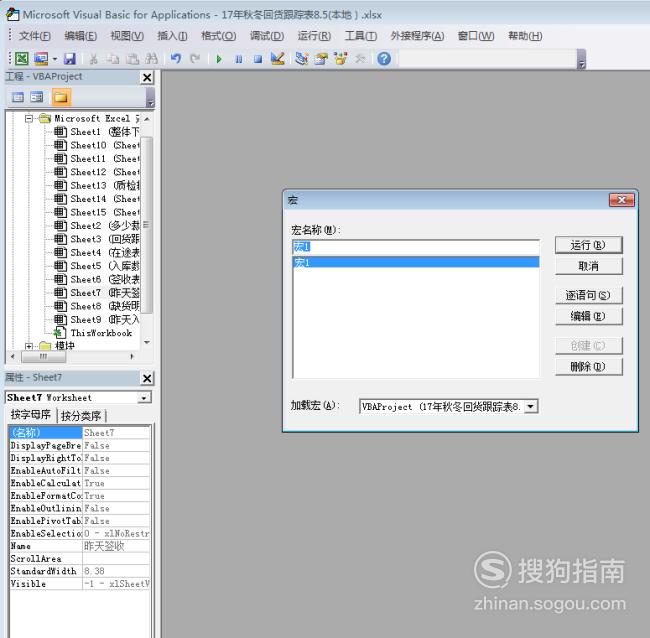
Task: Click the Paste toolbar icon
Action: coord(132,59)
